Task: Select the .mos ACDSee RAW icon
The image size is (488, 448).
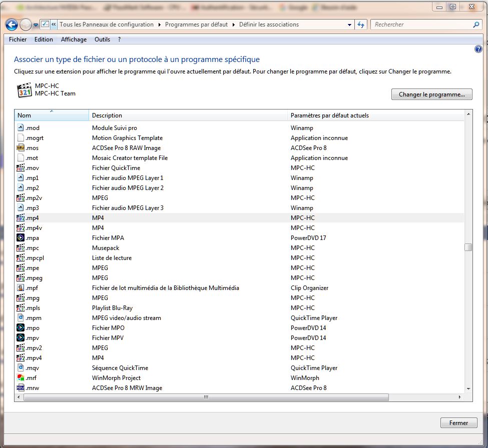Action: tap(21, 148)
